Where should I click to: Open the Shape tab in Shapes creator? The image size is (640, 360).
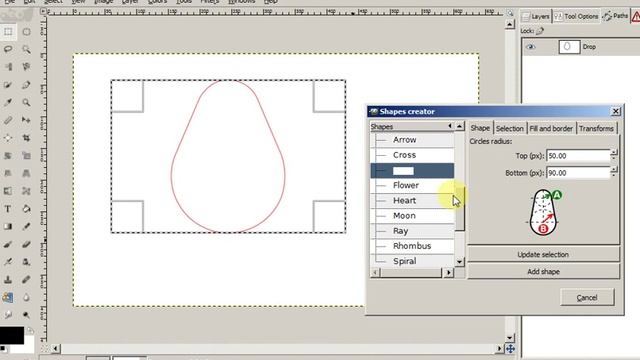pos(480,128)
